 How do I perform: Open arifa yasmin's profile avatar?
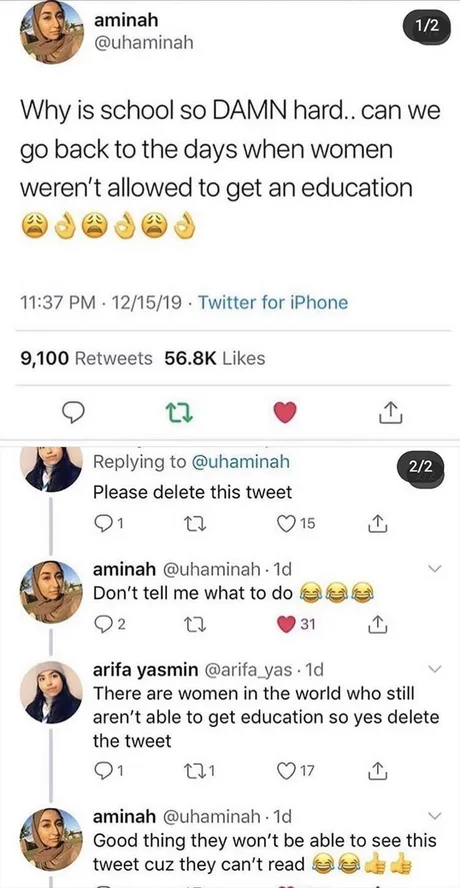[x=52, y=692]
